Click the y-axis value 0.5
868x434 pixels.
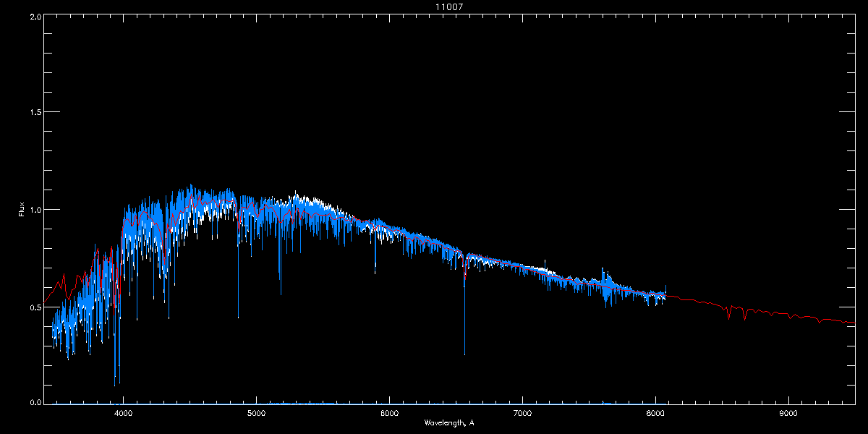pos(35,307)
